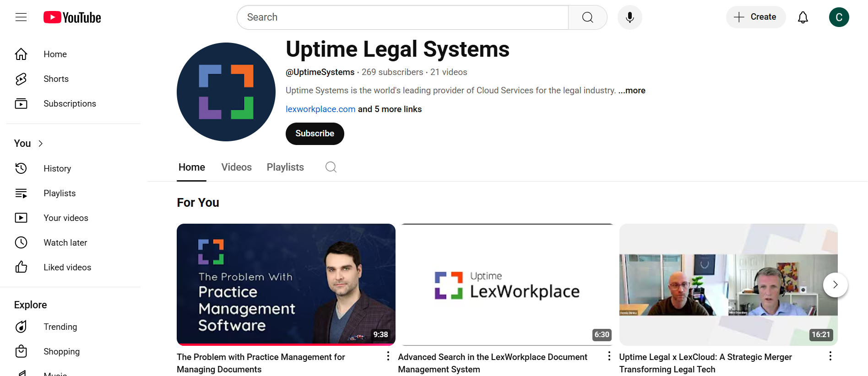Switch to the channel Home tab

click(x=192, y=167)
